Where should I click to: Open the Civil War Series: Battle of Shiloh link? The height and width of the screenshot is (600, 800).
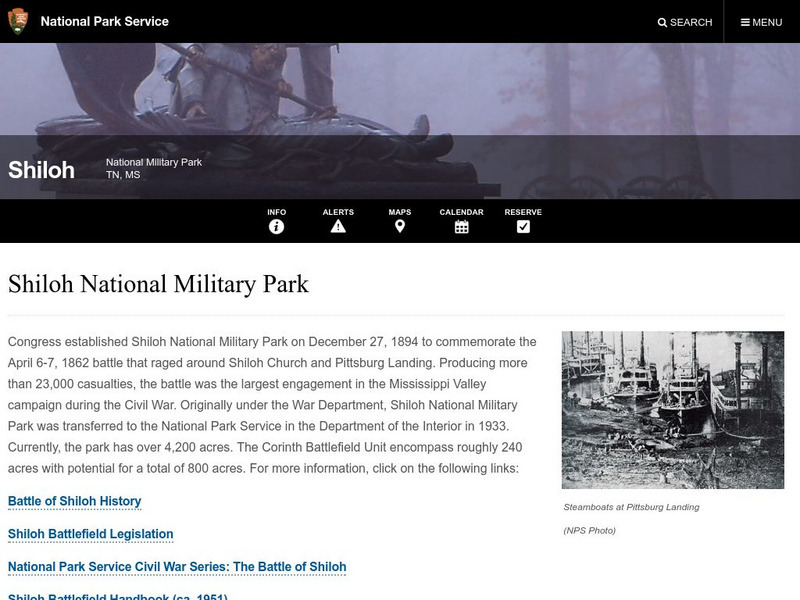[177, 567]
